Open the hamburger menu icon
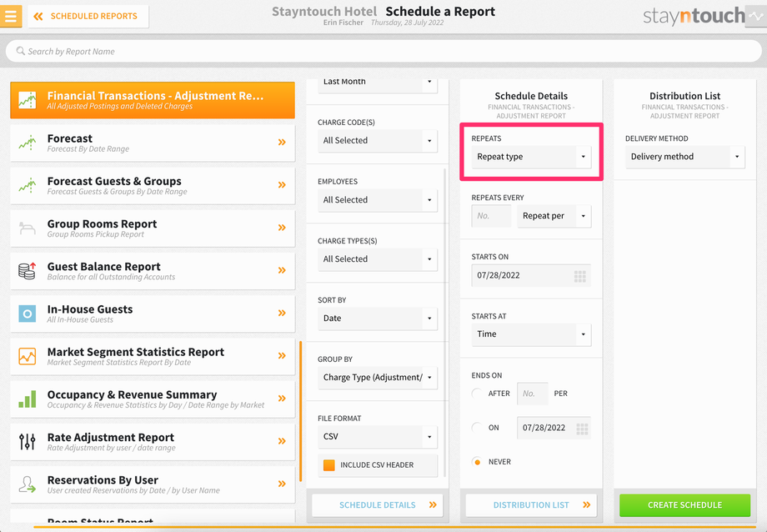 pos(11,16)
